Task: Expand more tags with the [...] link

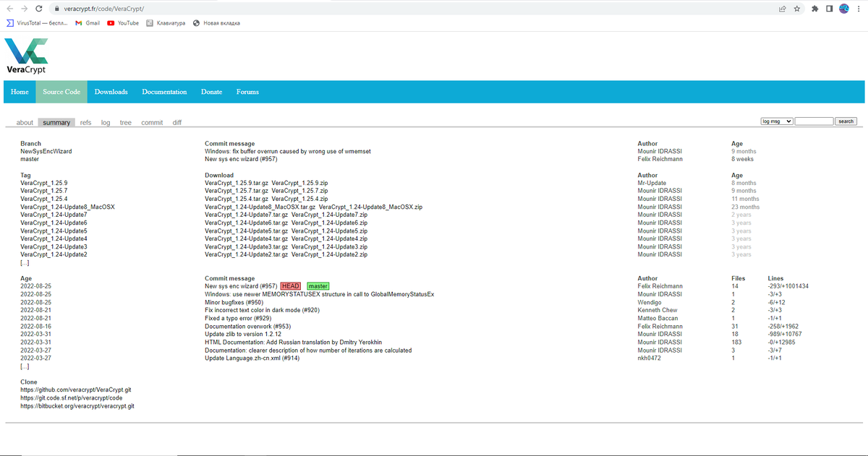Action: pos(25,262)
